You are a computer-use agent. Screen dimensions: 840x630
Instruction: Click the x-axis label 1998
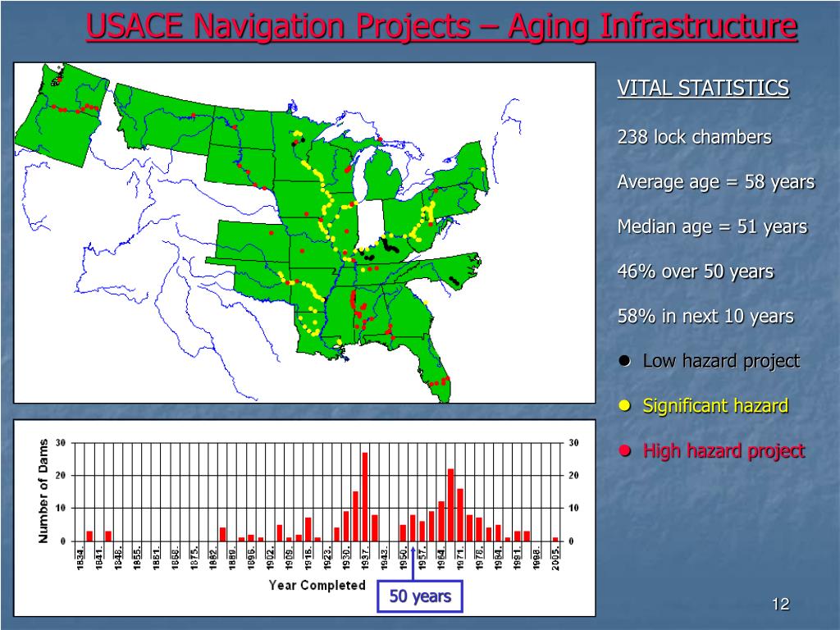tap(536, 559)
